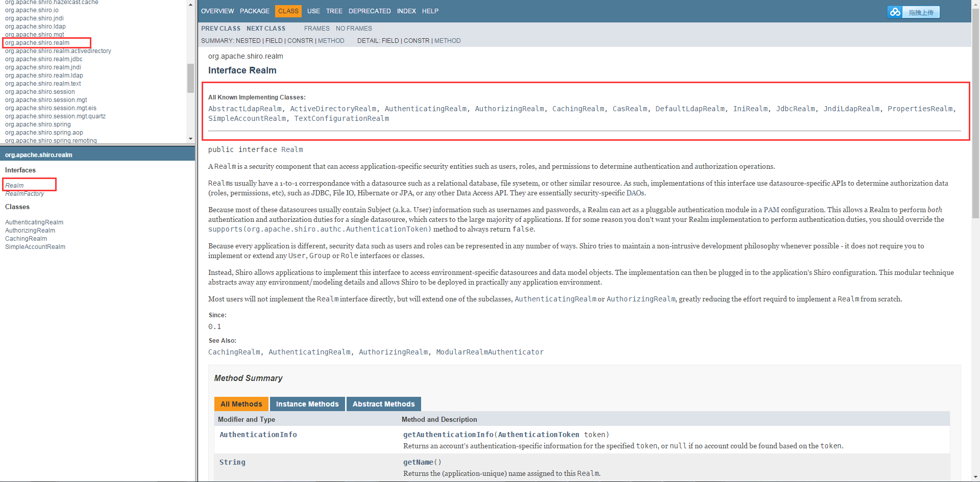Open RealmFactory interface in left frame
Viewport: 980px width, 482px height.
24,194
